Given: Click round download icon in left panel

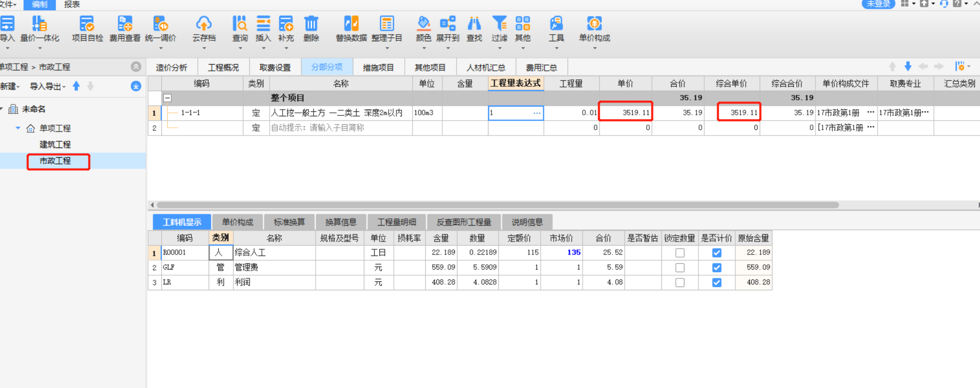Looking at the screenshot, I should (136, 86).
